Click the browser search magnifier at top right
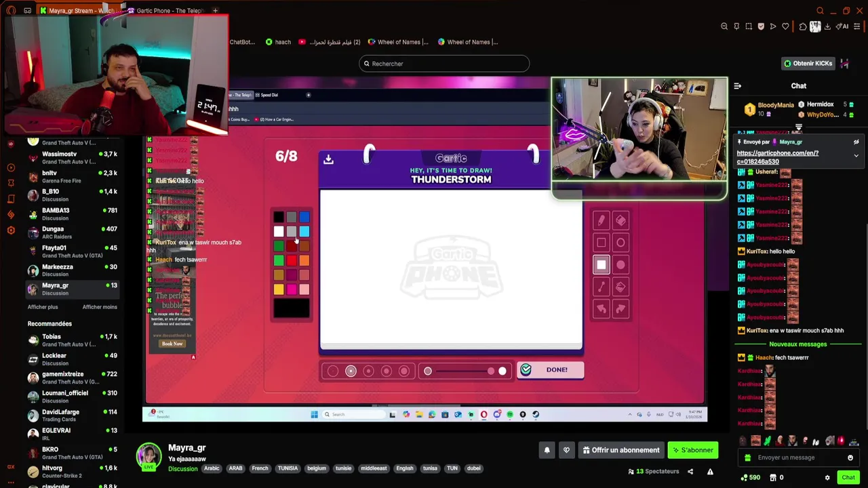Image resolution: width=868 pixels, height=488 pixels. click(x=820, y=11)
